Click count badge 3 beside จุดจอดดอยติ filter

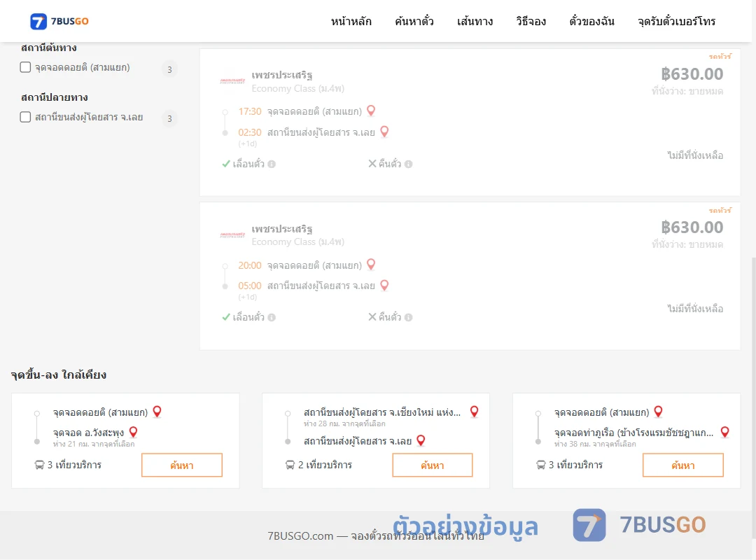point(169,69)
